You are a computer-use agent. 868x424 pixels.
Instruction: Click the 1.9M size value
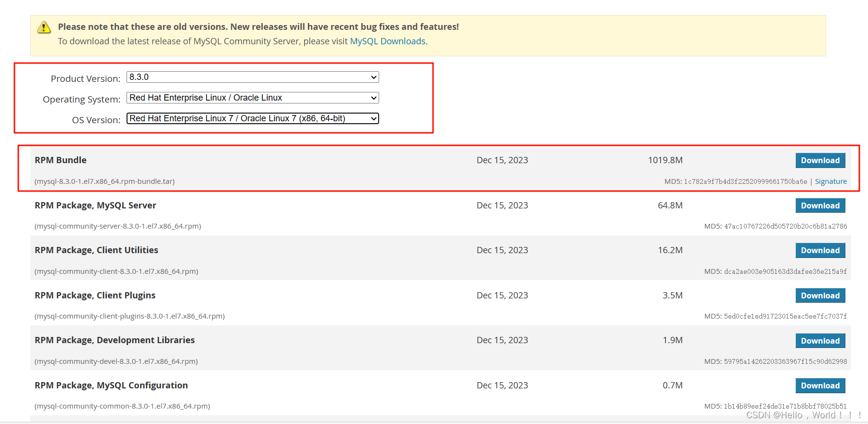click(673, 340)
